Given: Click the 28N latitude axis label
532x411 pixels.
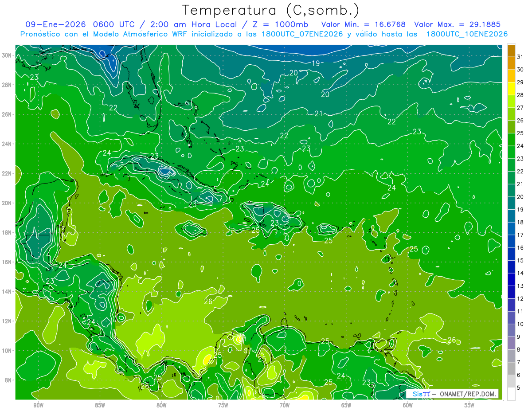Looking at the screenshot, I should pos(7,85).
